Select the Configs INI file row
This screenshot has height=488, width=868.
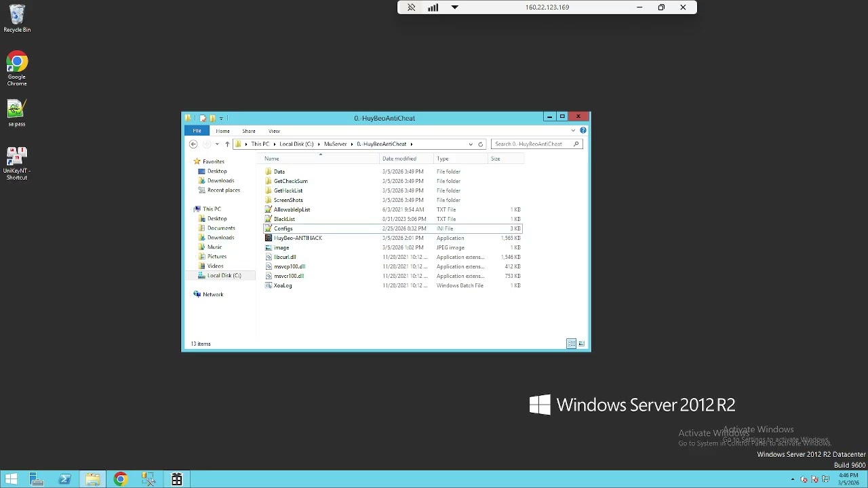coord(392,228)
